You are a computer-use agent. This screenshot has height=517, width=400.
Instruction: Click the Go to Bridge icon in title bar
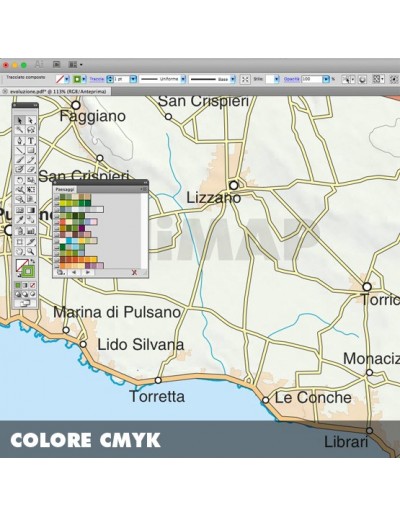tap(56, 64)
